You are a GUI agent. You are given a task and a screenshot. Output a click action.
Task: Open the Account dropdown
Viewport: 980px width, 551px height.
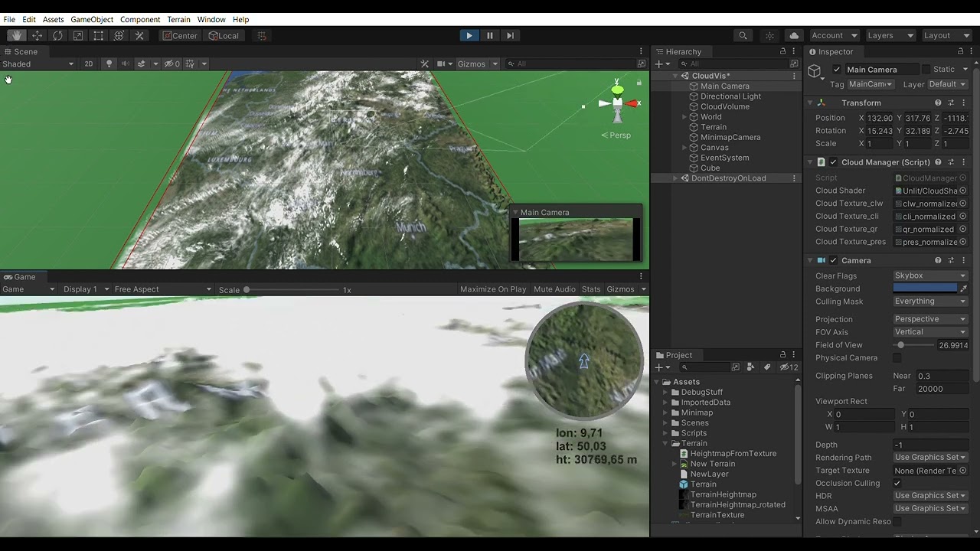[835, 35]
